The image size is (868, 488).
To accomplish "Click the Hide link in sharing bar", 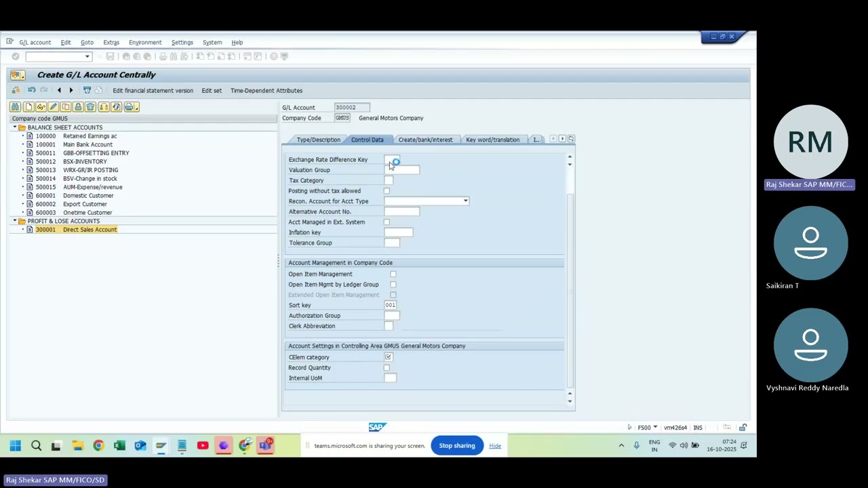I will [495, 446].
